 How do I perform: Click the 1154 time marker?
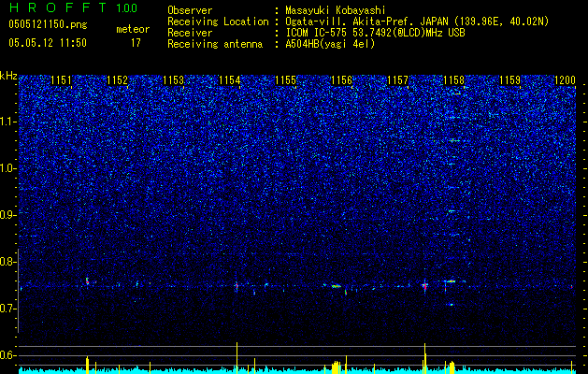[230, 80]
